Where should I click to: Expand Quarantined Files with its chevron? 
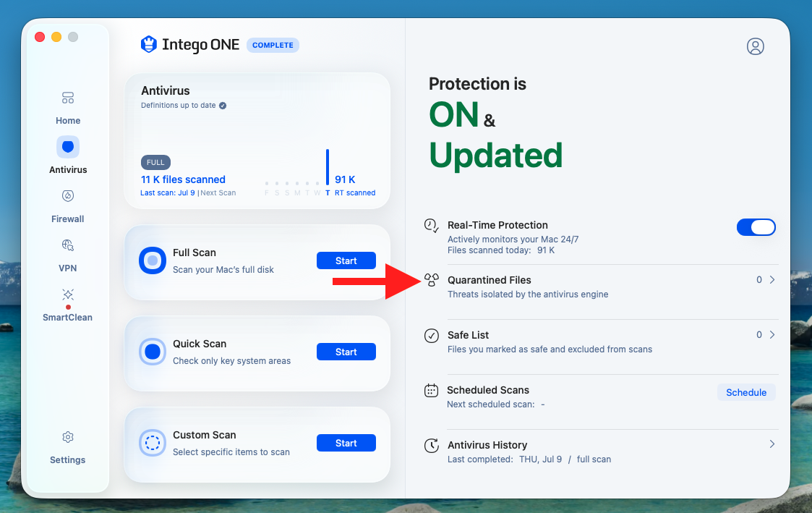click(x=772, y=280)
